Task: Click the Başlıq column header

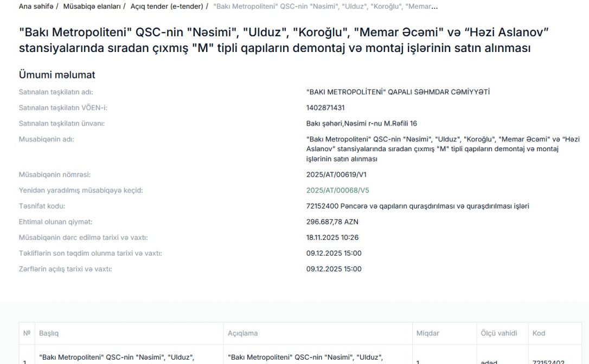Action: click(49, 334)
